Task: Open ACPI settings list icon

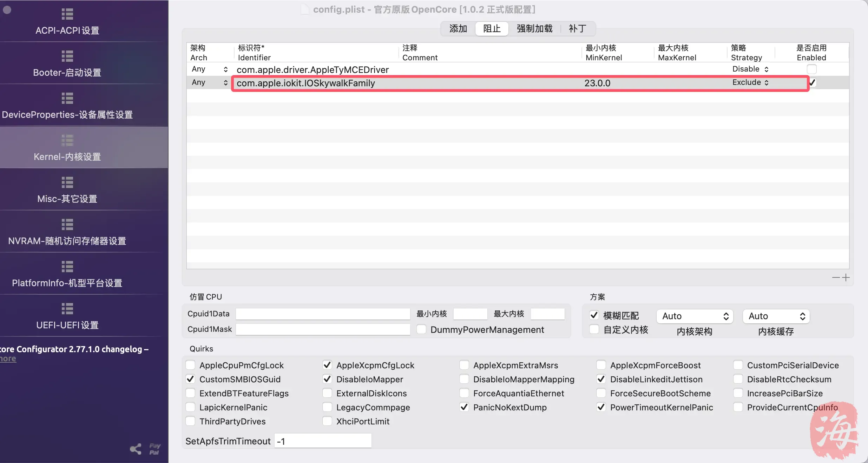Action: [67, 14]
